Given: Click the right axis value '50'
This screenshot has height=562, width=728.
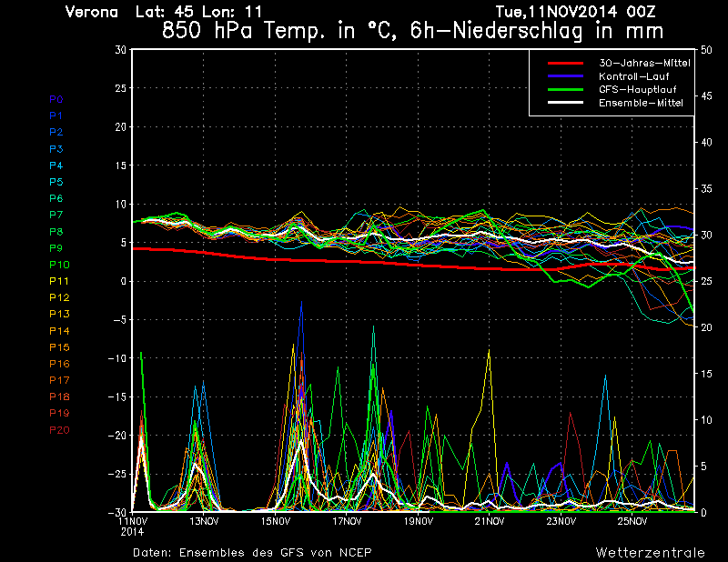Looking at the screenshot, I should pos(706,50).
